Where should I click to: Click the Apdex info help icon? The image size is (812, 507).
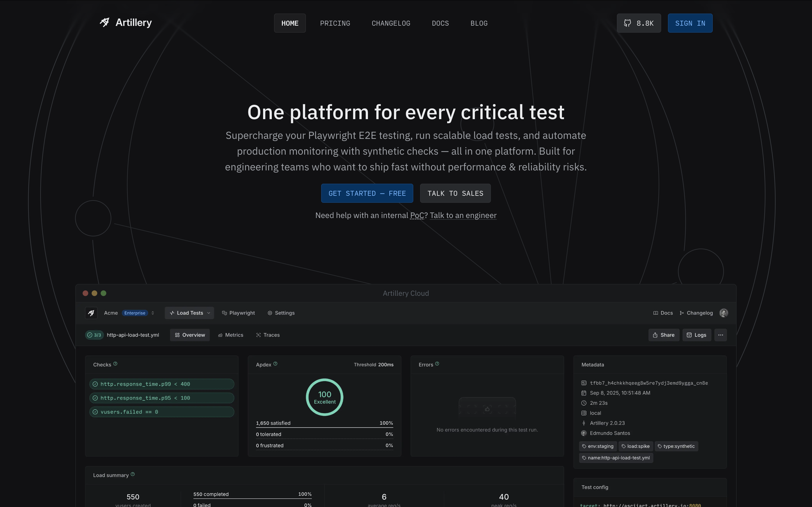[x=275, y=364]
